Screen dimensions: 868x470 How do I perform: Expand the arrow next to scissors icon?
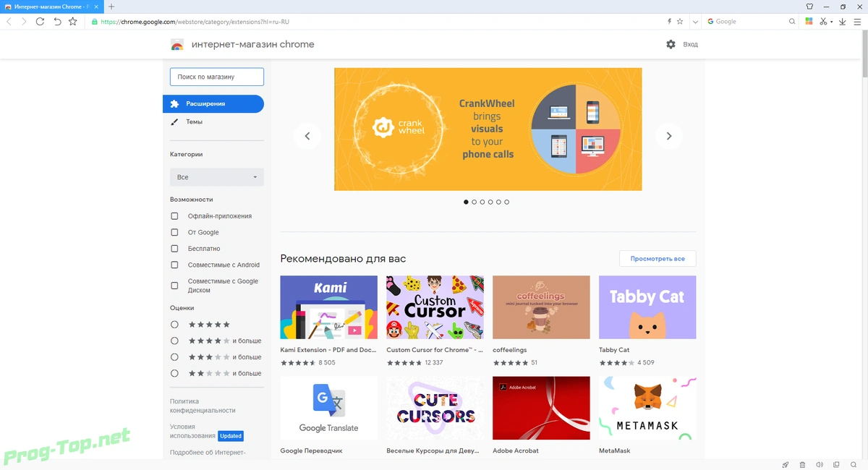tap(832, 22)
